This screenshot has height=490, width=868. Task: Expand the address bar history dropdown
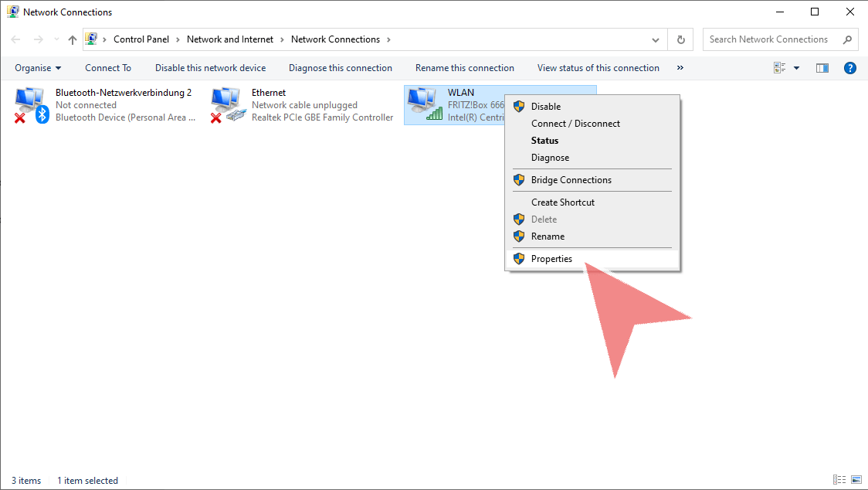[656, 39]
